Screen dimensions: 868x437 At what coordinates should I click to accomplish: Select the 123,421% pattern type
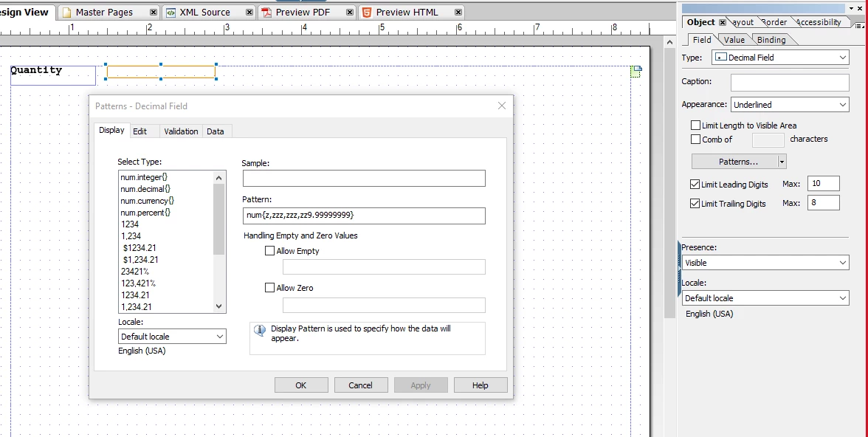(x=139, y=283)
